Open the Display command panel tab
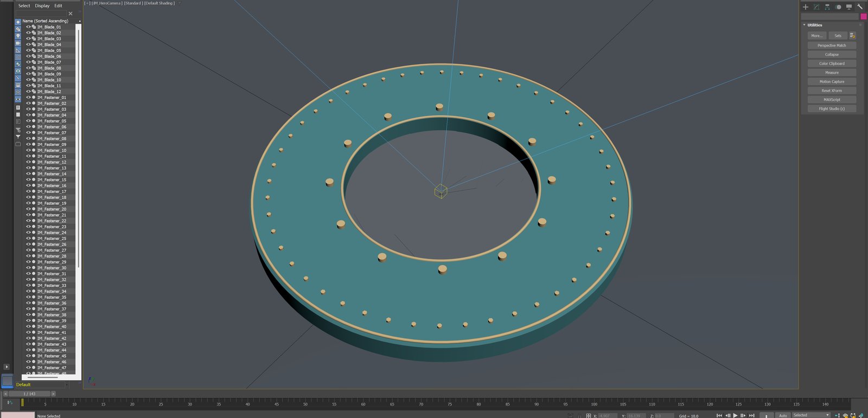The width and height of the screenshot is (868, 418). coord(849,7)
